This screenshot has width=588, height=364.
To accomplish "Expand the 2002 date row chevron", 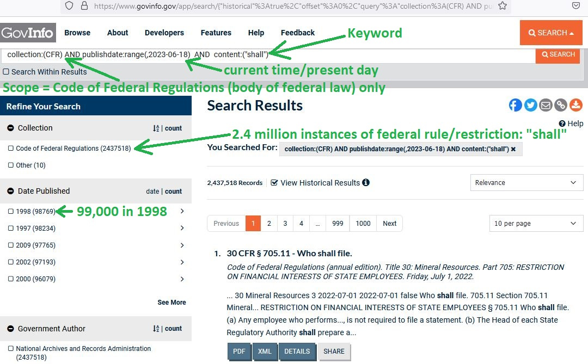I will [182, 262].
